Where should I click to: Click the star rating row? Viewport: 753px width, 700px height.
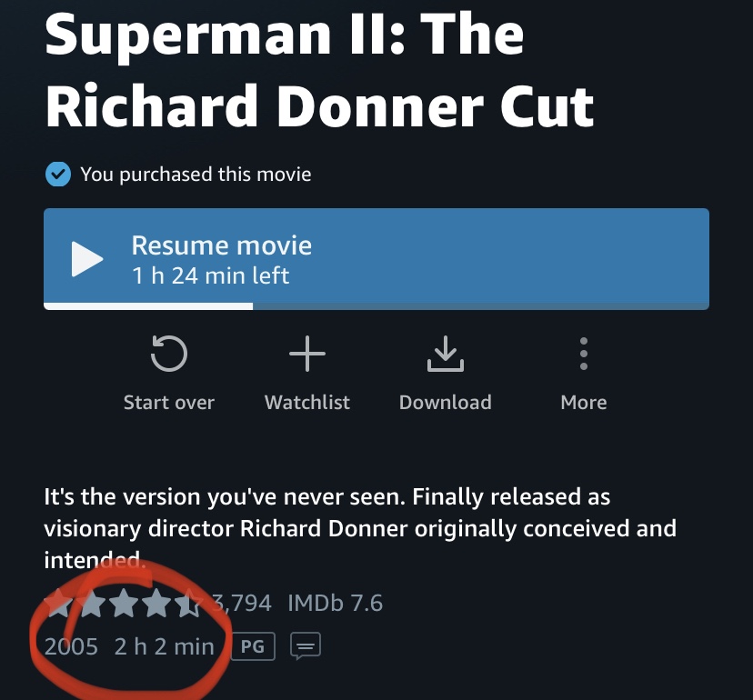pos(123,603)
